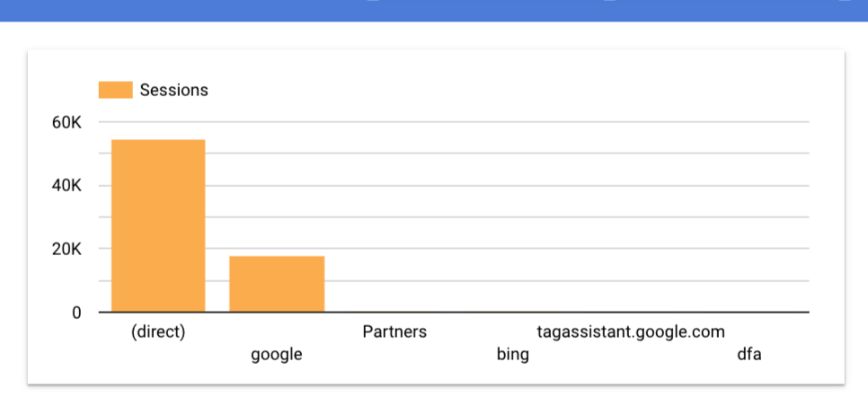Click the bing axis label

[512, 354]
